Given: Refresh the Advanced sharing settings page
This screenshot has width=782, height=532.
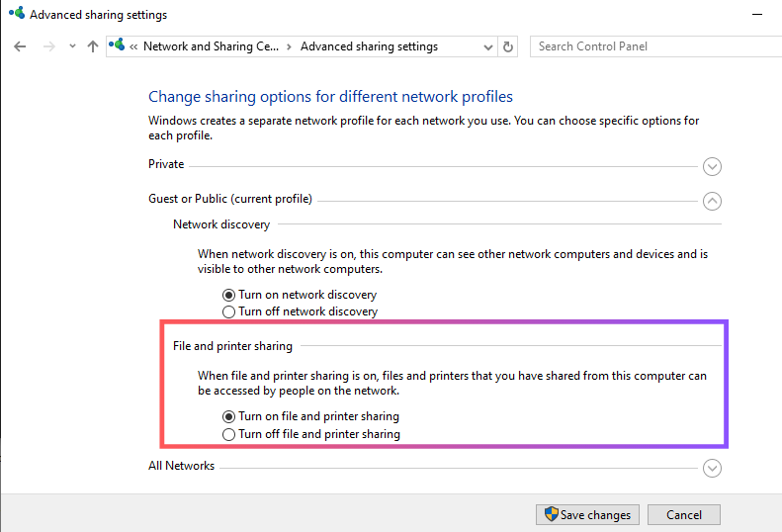Looking at the screenshot, I should 509,46.
